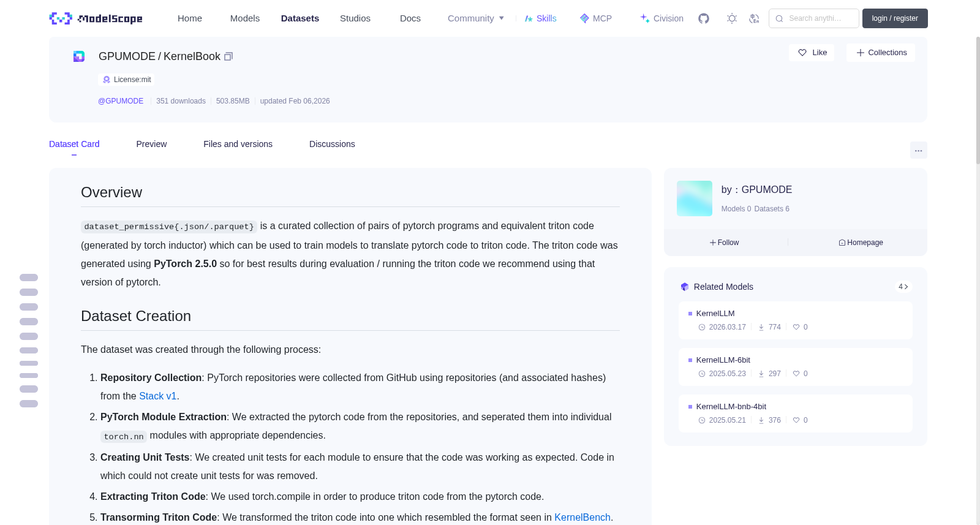Expand Related Models with the 4 chevron

click(x=903, y=287)
